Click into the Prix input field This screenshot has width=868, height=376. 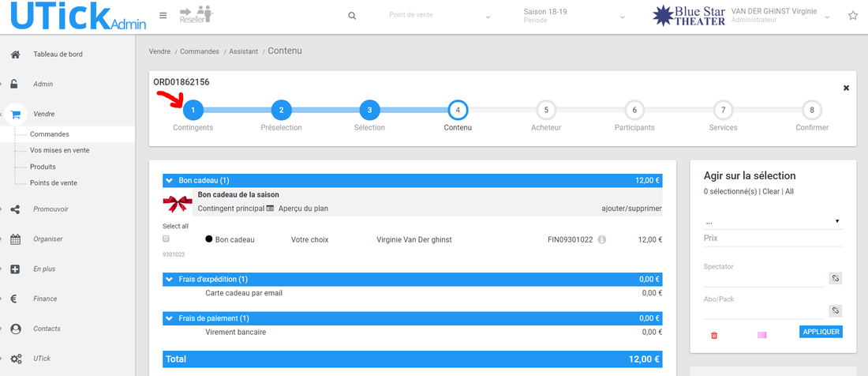tap(772, 239)
